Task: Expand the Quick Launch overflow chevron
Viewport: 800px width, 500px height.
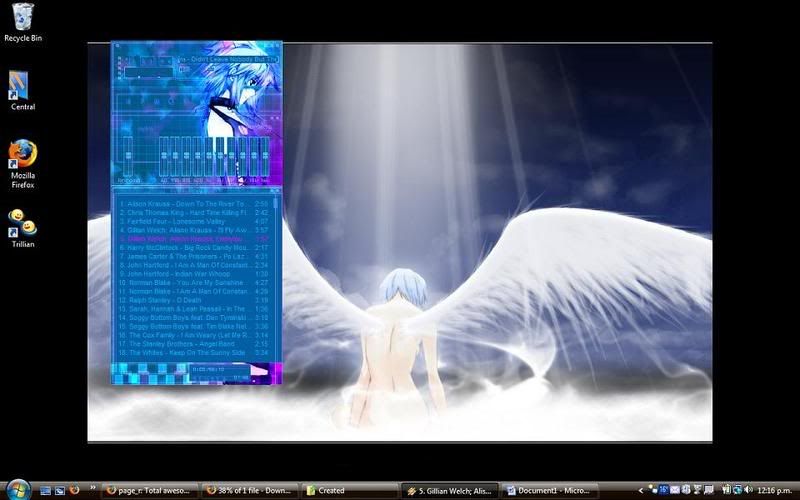Action: [92, 488]
